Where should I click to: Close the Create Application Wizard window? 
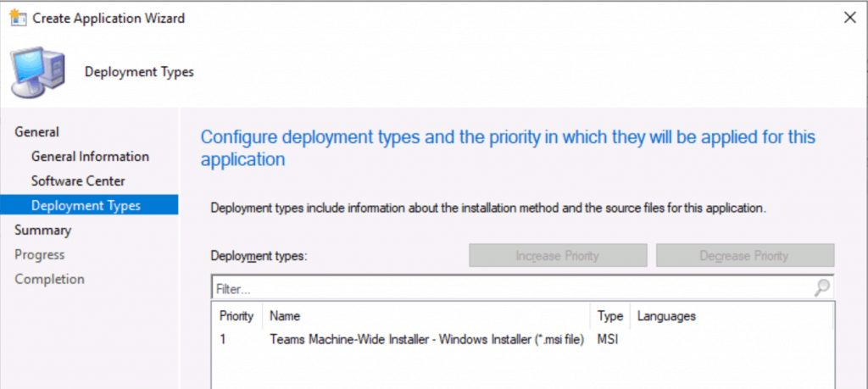coord(849,18)
